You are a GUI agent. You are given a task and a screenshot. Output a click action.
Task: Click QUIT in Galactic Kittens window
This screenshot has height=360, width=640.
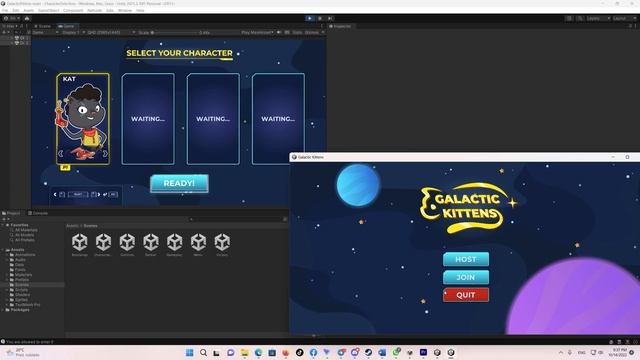(x=466, y=295)
